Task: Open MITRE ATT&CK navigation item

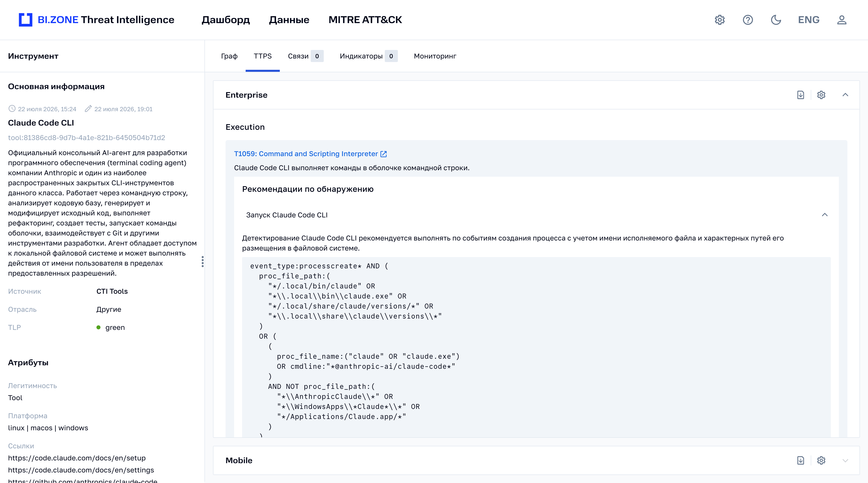Action: (365, 20)
